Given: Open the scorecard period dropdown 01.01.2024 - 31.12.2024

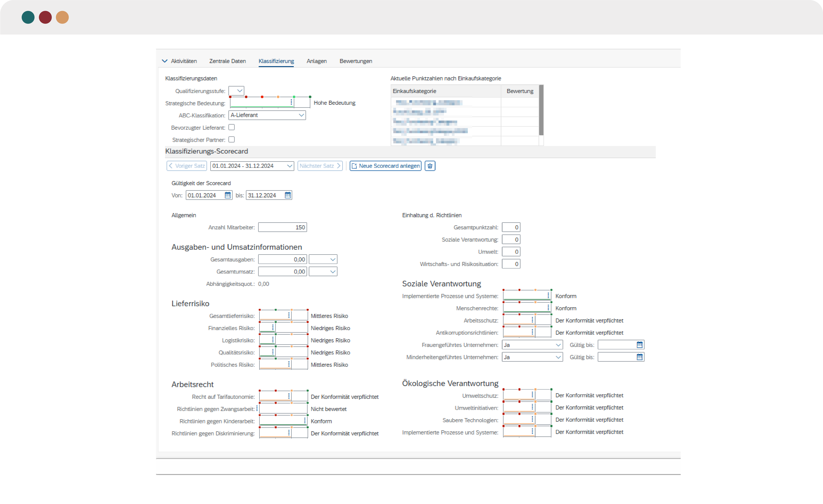Looking at the screenshot, I should coord(252,166).
